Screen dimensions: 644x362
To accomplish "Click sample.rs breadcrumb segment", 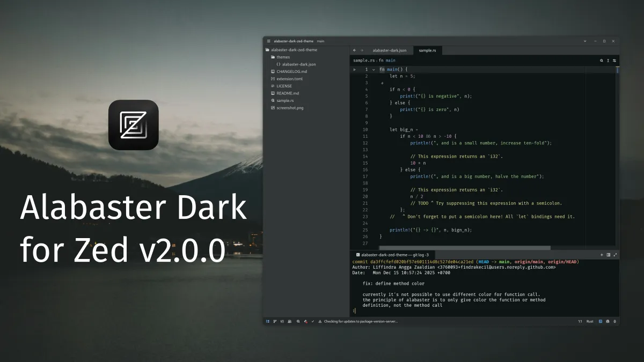I will [364, 61].
